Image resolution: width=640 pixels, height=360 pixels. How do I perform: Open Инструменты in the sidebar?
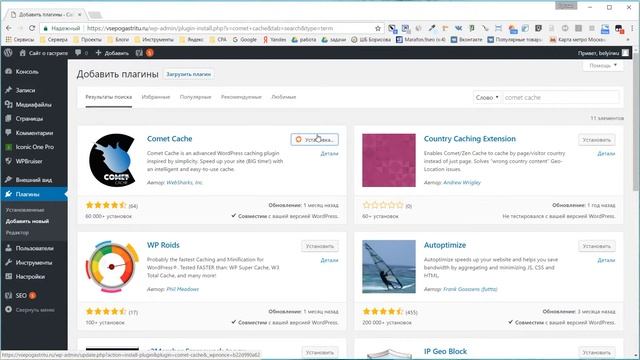coord(33,262)
